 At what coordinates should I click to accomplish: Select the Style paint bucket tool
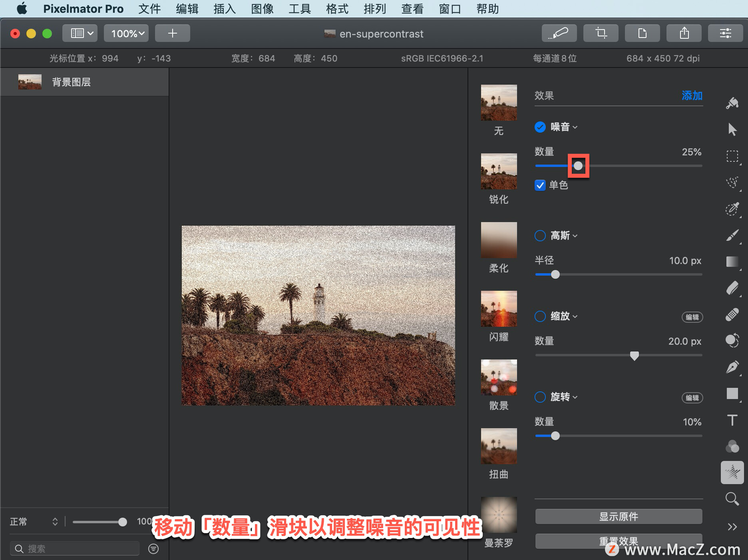tap(732, 103)
